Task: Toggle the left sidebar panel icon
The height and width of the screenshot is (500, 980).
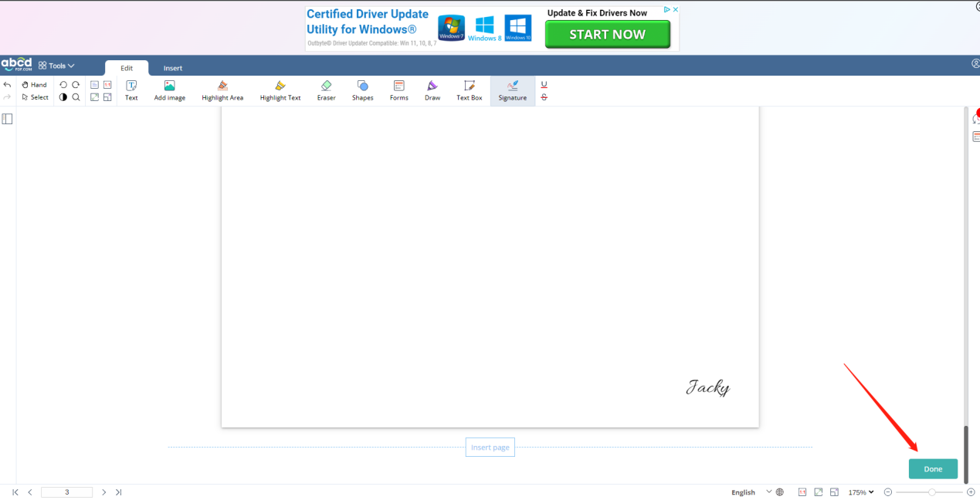Action: [x=7, y=119]
